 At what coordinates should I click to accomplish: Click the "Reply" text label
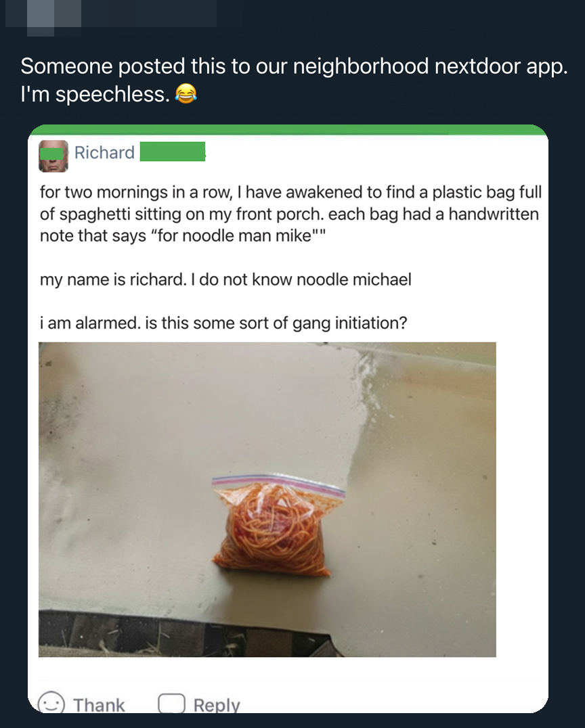coord(217,705)
